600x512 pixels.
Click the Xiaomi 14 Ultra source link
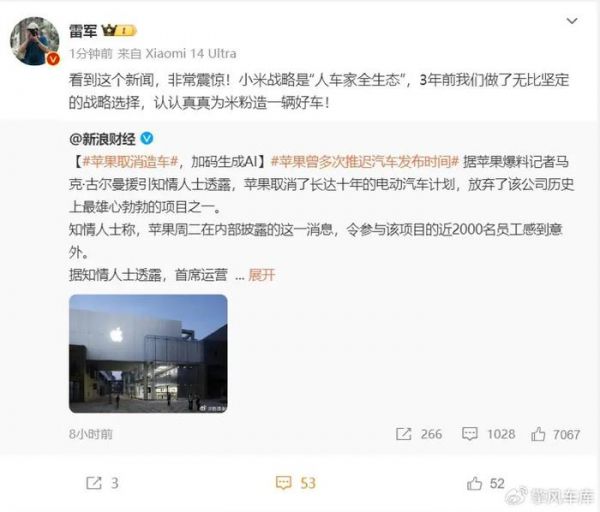tap(191, 54)
